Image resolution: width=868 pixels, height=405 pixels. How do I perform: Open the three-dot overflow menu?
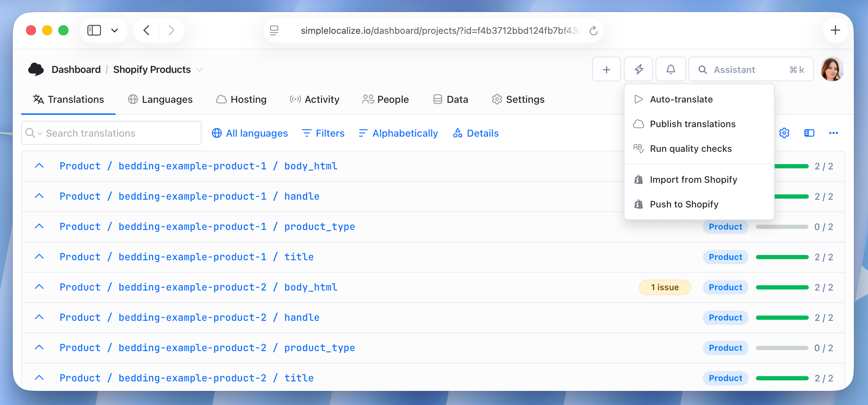(x=833, y=133)
